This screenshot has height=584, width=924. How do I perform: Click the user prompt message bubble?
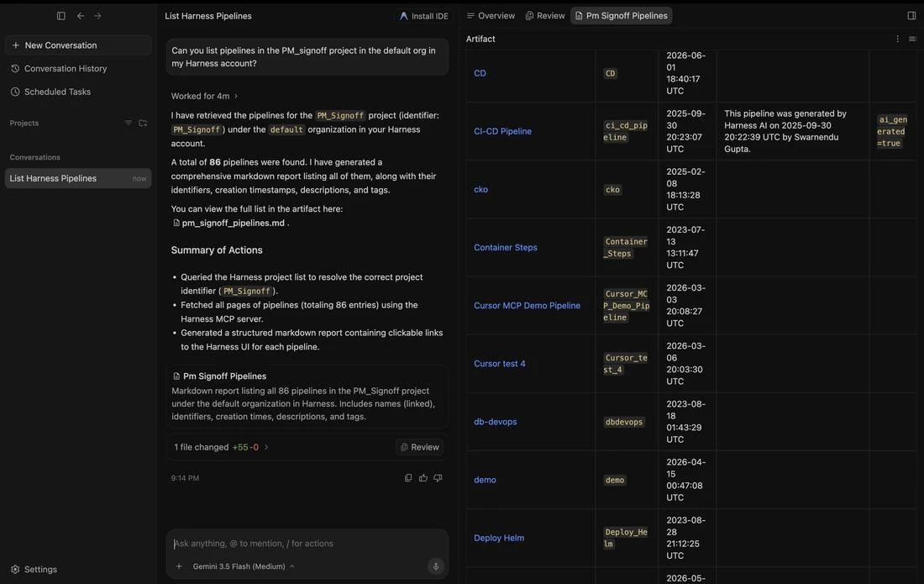coord(307,57)
